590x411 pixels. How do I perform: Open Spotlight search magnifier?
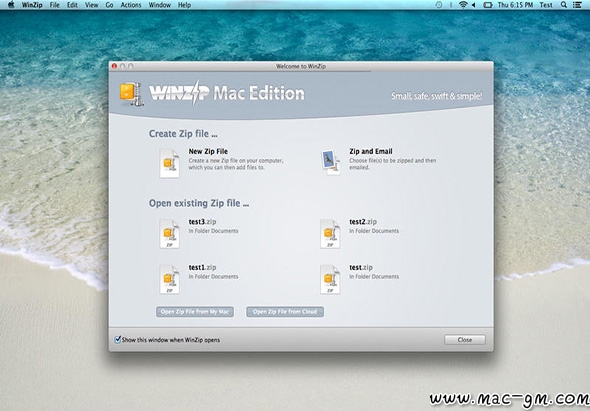(x=564, y=5)
